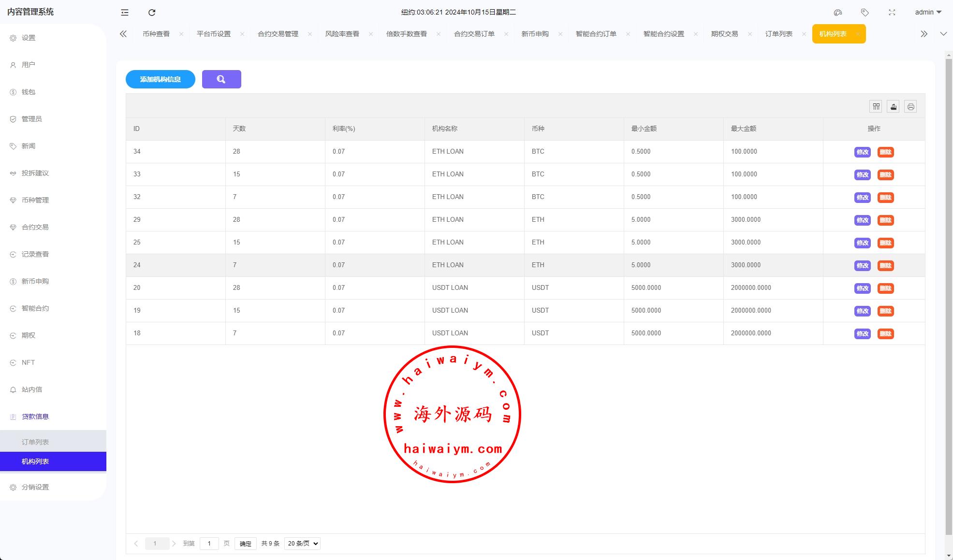Open the 20条/页 page size dropdown

click(302, 544)
